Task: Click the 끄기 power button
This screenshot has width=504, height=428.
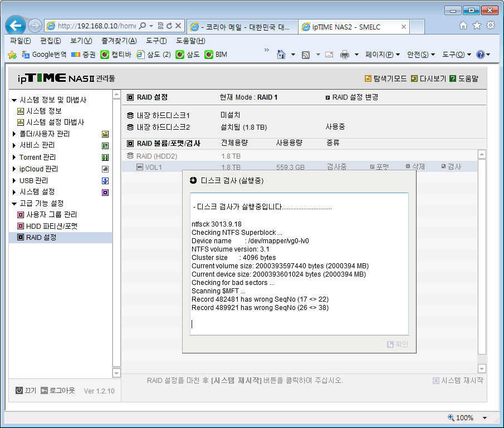Action: (26, 390)
